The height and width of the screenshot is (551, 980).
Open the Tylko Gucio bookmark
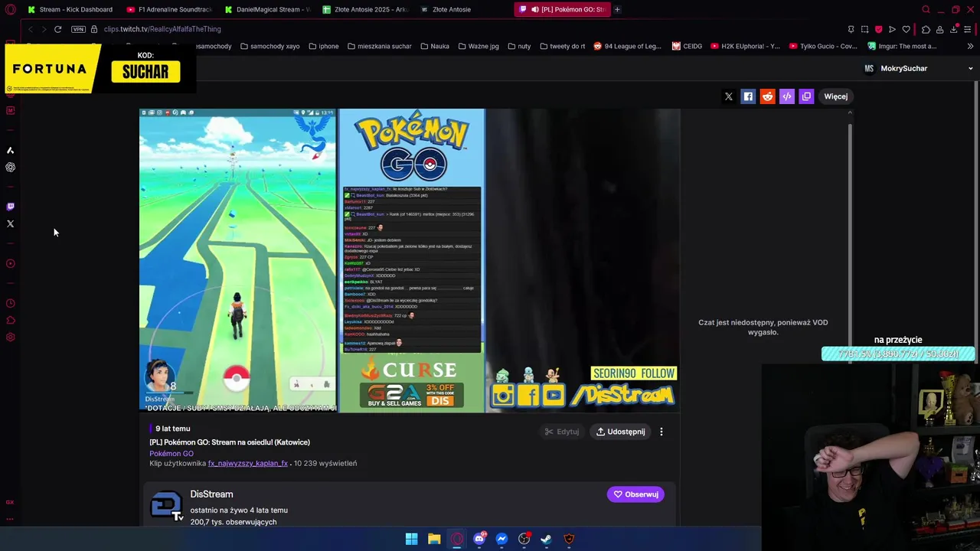(823, 46)
